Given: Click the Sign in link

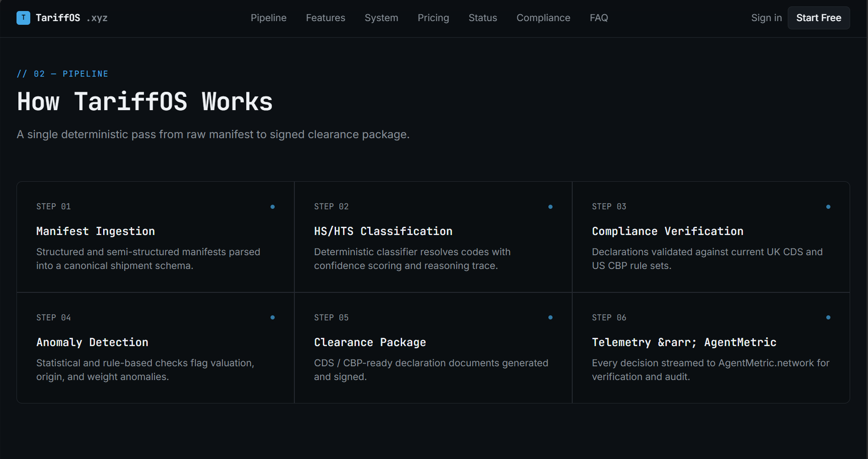Looking at the screenshot, I should pos(766,18).
